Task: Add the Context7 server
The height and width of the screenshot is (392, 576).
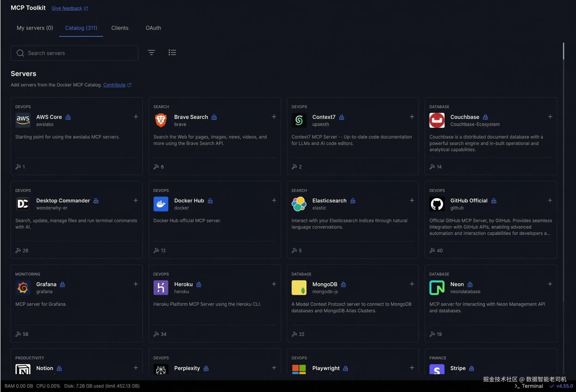Action: pyautogui.click(x=412, y=117)
